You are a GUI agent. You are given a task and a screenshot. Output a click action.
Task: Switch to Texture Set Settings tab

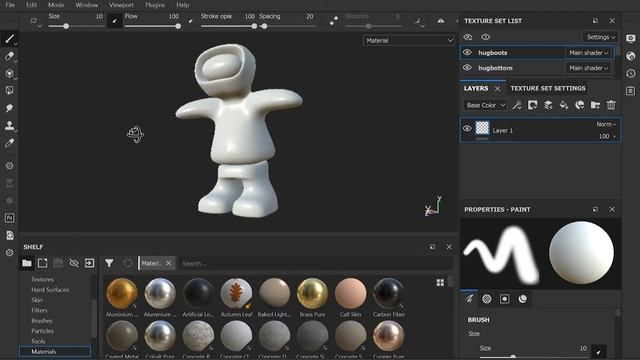click(548, 88)
